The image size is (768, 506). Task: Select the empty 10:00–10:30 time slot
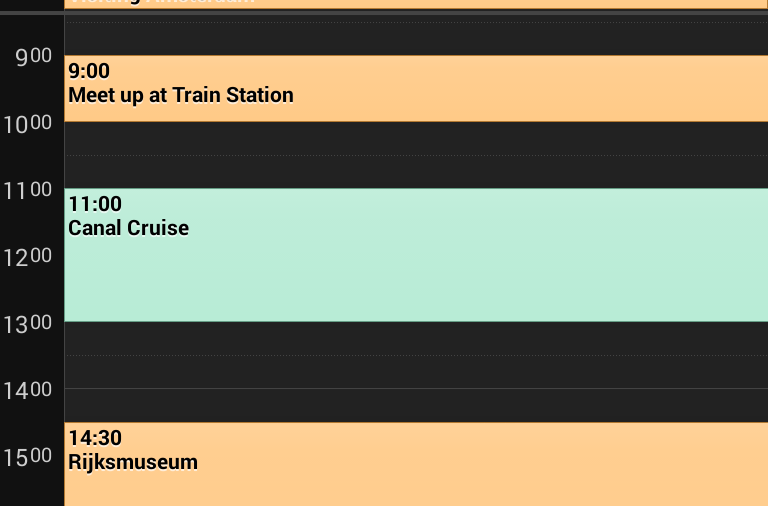tap(416, 138)
